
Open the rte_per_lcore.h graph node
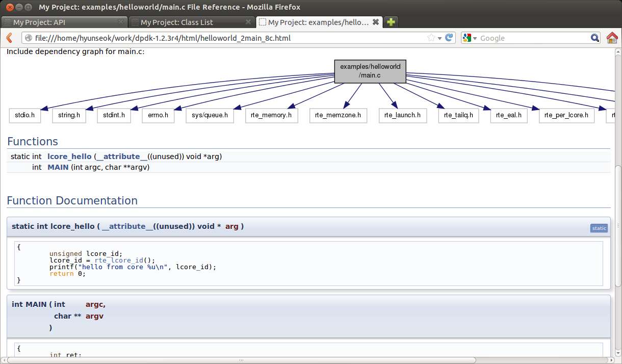(x=566, y=115)
